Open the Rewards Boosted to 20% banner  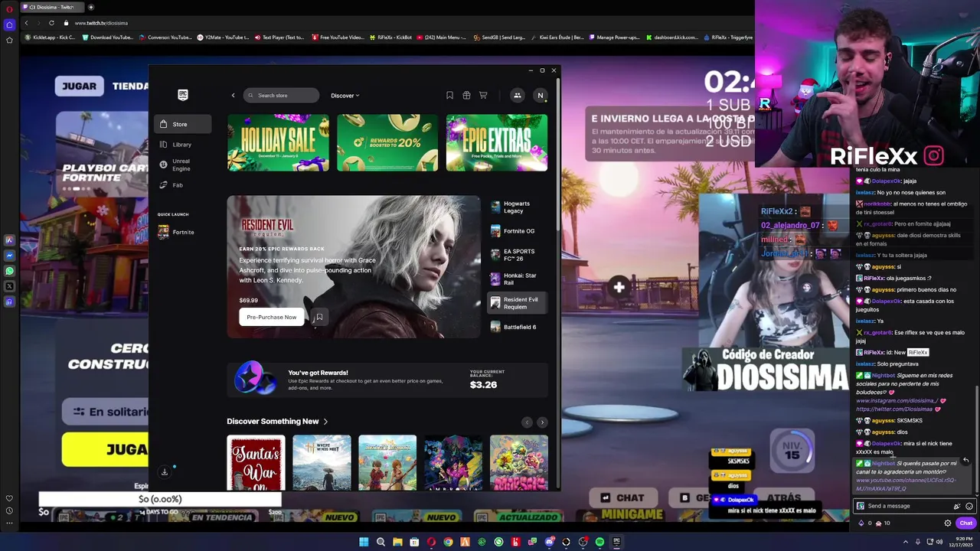[387, 142]
